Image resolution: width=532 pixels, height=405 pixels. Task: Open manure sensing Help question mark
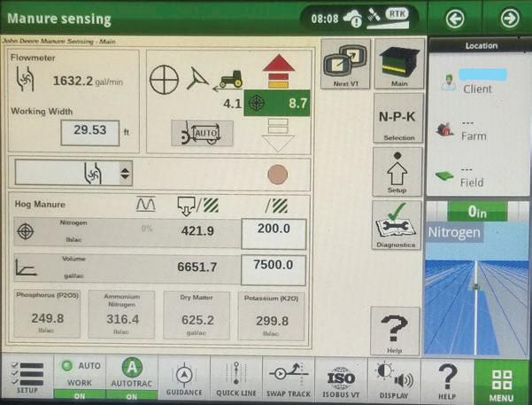coord(395,331)
